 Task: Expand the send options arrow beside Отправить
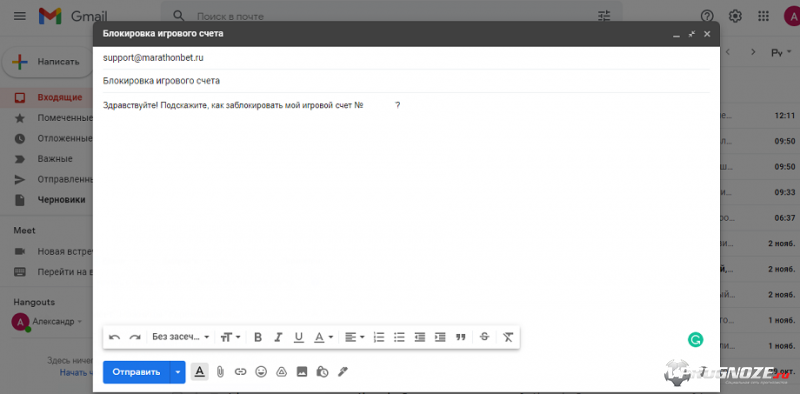click(178, 372)
